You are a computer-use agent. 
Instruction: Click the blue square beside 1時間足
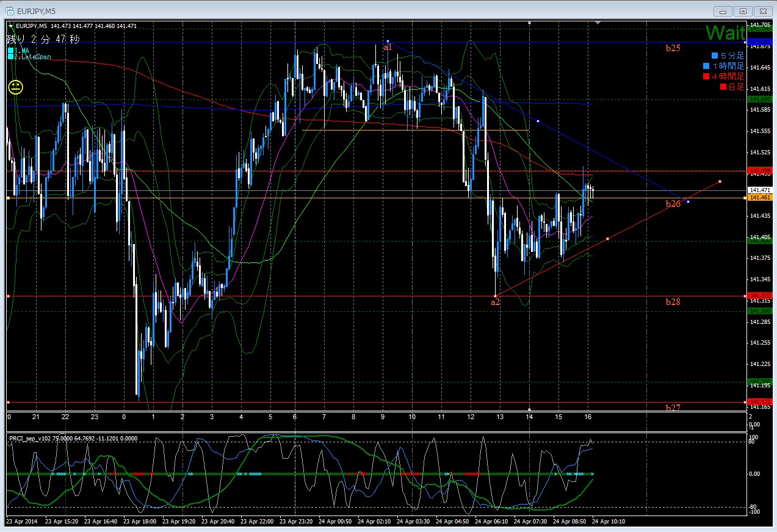(706, 66)
